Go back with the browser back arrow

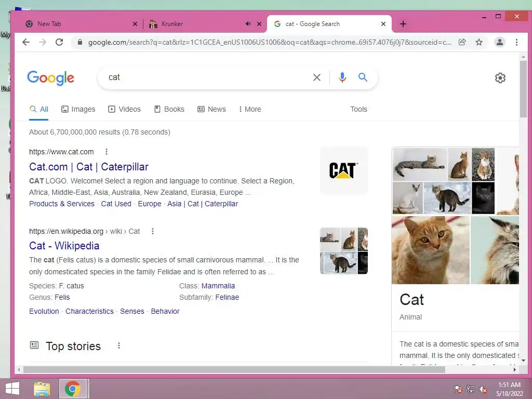click(x=26, y=42)
